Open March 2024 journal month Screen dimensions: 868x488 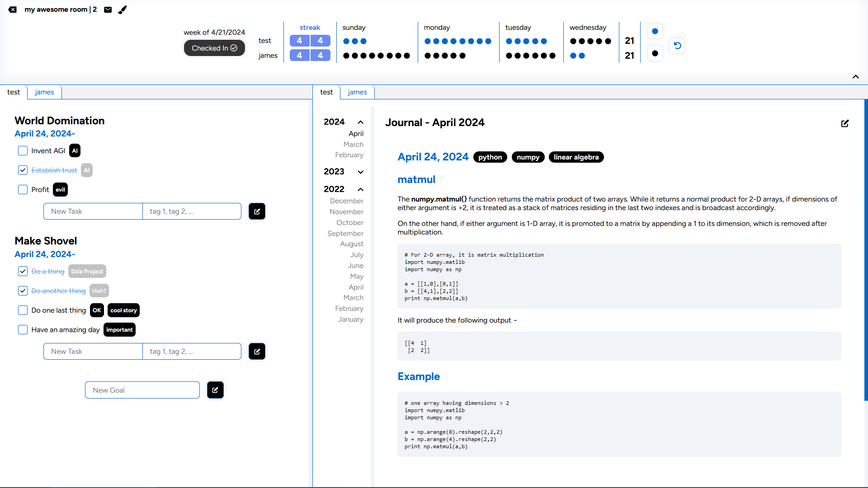click(x=353, y=145)
